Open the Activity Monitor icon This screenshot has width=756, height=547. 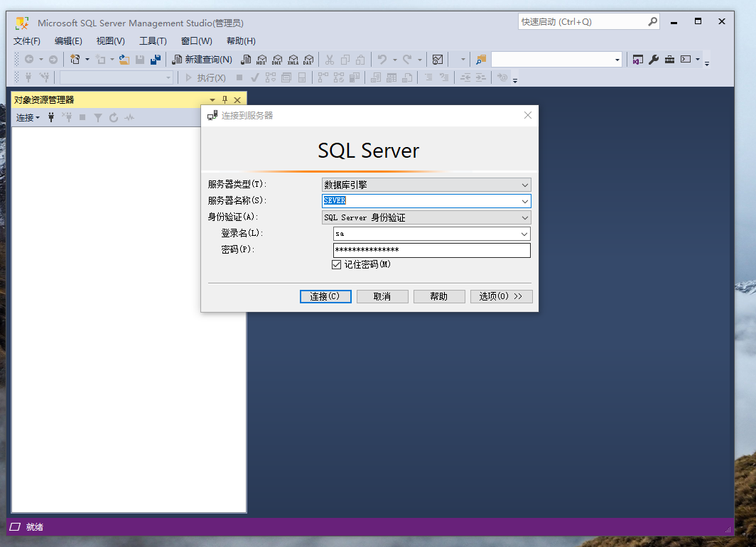438,59
